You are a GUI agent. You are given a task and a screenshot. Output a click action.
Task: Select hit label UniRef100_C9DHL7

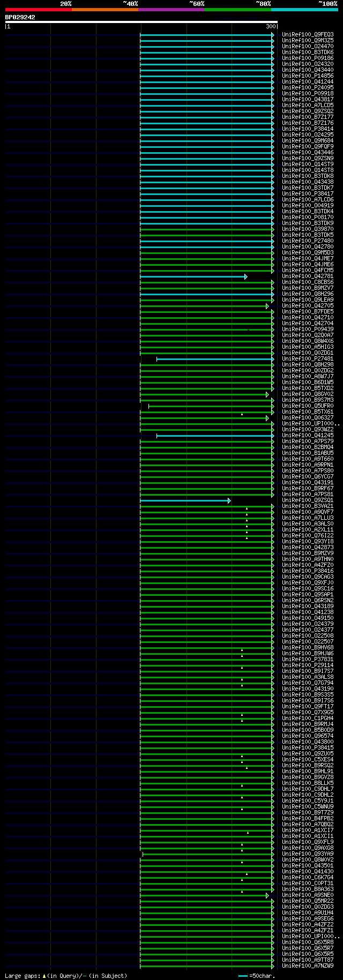308,789
